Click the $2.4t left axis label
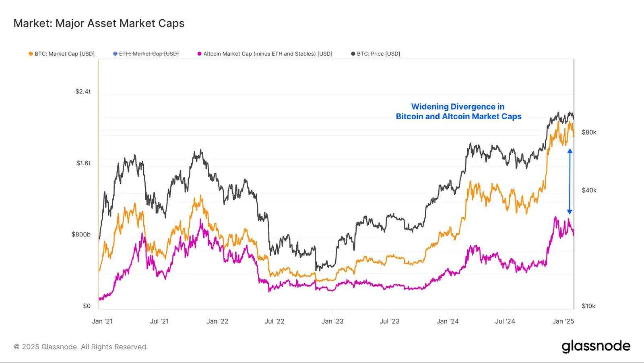Viewport: 644px width, 363px height. click(x=83, y=91)
